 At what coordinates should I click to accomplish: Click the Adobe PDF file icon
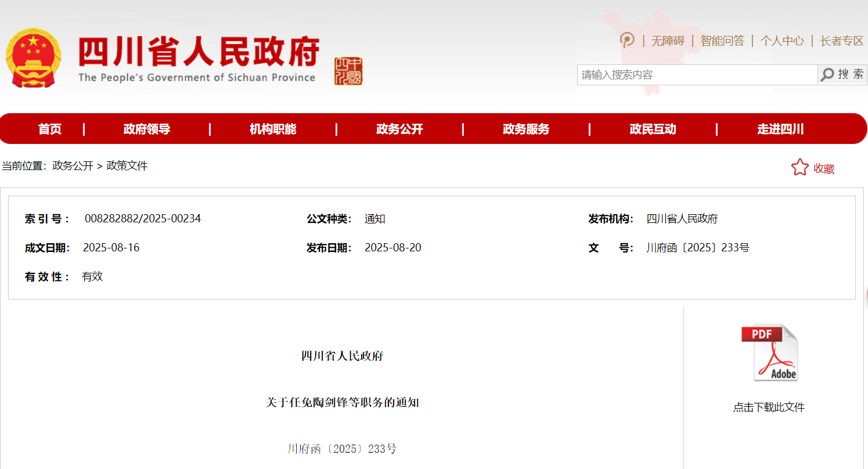pos(769,352)
